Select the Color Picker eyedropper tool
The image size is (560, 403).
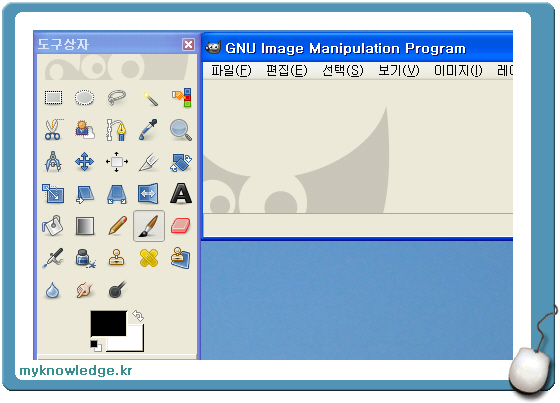(x=149, y=130)
